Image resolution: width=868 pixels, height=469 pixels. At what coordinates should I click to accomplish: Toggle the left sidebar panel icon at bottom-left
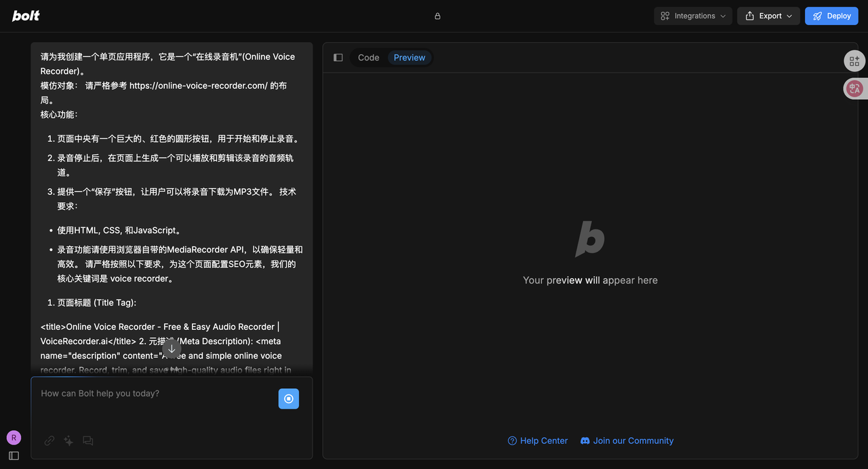(x=14, y=456)
